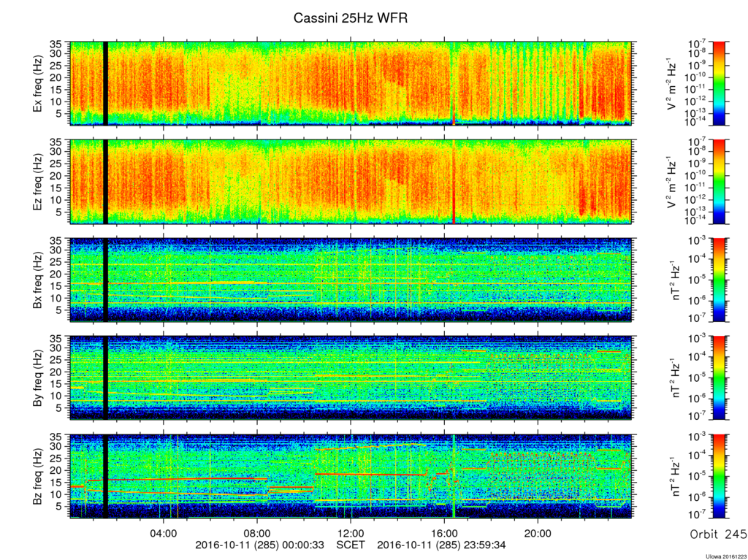The height and width of the screenshot is (560, 748).
Task: Click the "16:00" time axis label
Action: coord(444,534)
